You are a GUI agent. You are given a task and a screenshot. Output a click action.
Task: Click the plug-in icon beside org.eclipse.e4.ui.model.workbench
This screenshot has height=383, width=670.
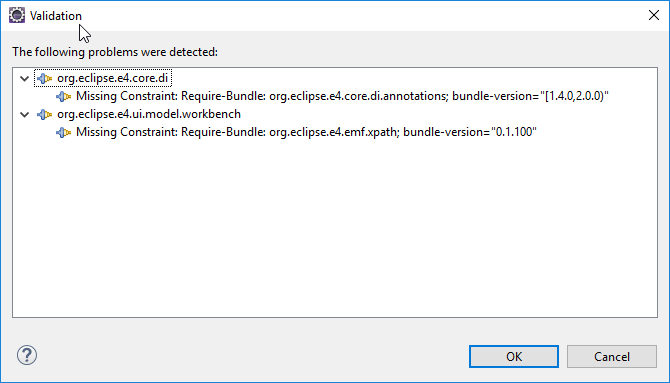coord(44,115)
